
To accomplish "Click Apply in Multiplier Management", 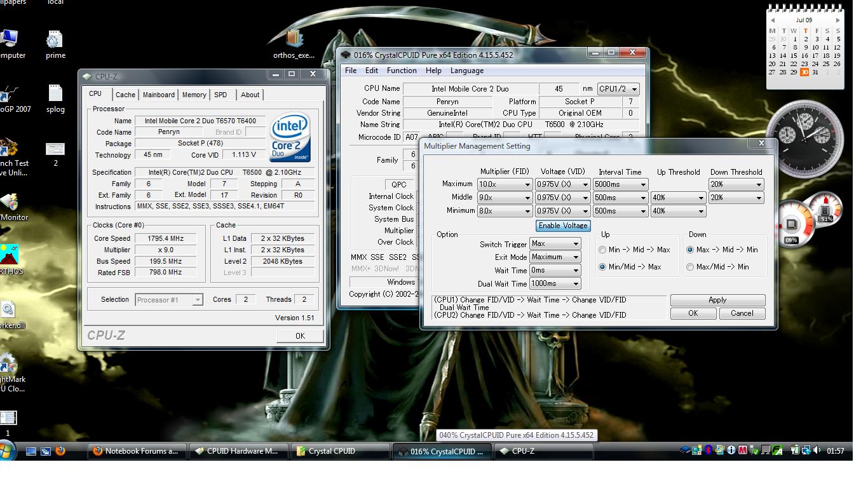I will 717,300.
